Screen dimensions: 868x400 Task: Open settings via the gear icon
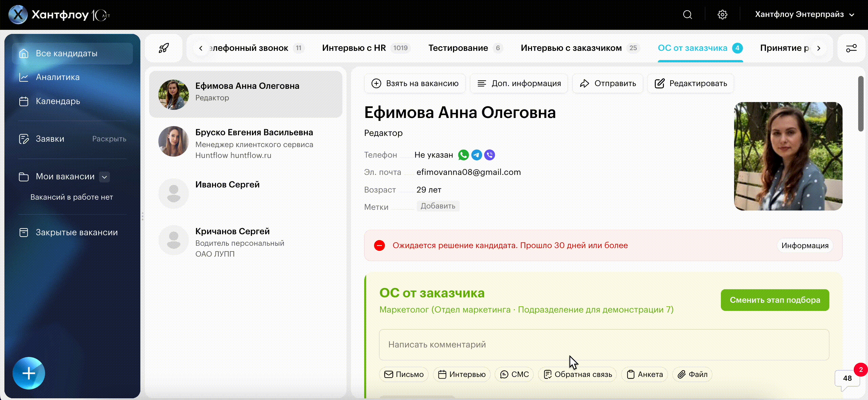[x=722, y=15]
